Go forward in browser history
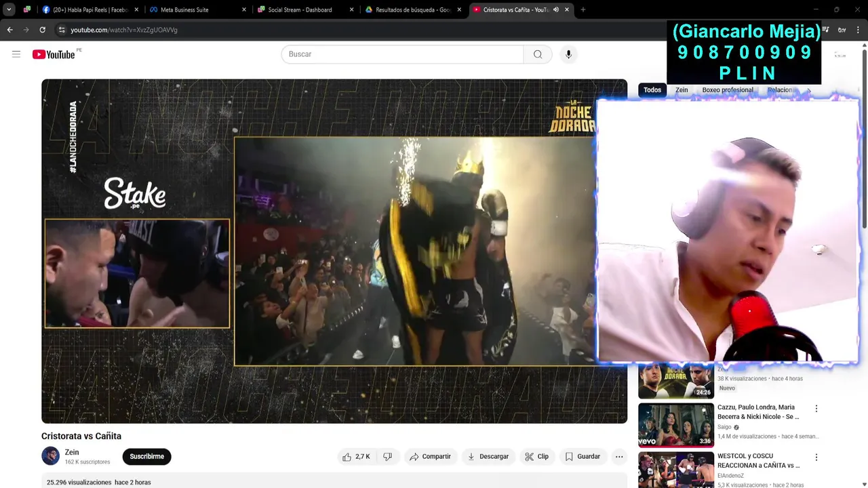The height and width of the screenshot is (488, 868). (x=26, y=30)
